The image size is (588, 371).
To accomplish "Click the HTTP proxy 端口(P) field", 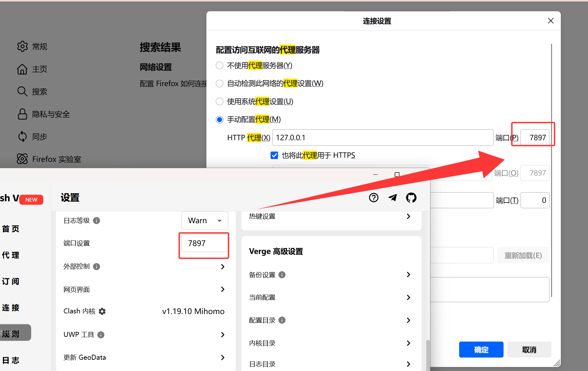I will [x=535, y=137].
